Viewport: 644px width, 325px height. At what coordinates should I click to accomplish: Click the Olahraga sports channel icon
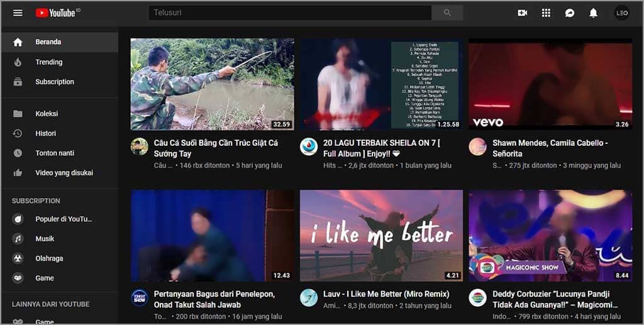pyautogui.click(x=18, y=258)
